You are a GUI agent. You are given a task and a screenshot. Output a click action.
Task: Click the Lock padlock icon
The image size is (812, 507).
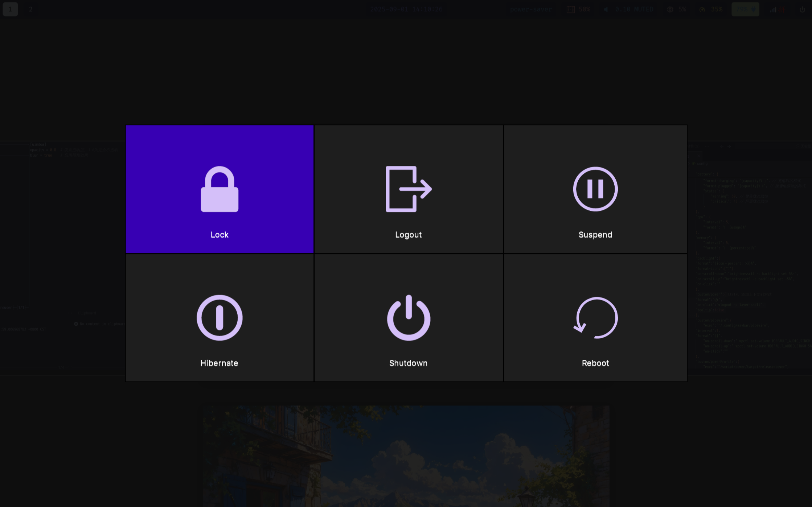[220, 189]
